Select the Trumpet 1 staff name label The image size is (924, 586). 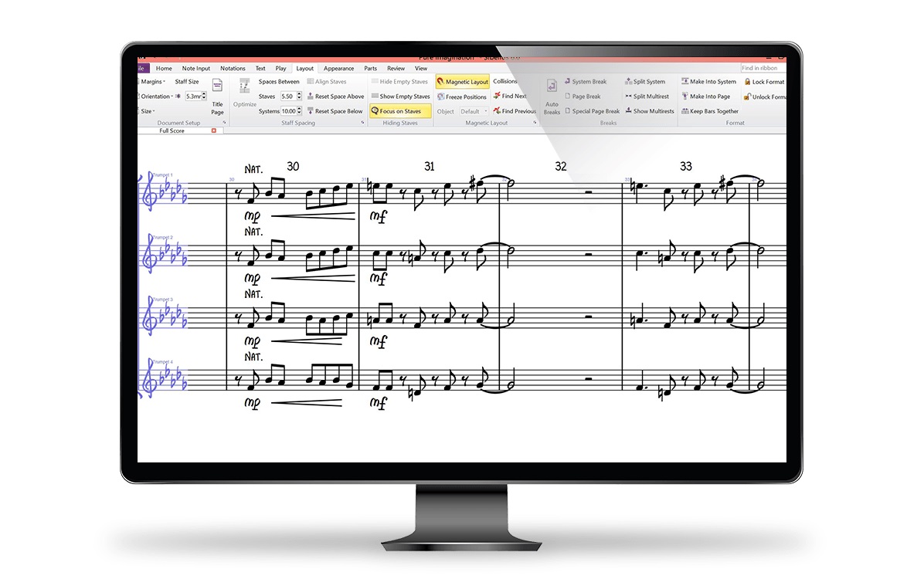click(163, 175)
